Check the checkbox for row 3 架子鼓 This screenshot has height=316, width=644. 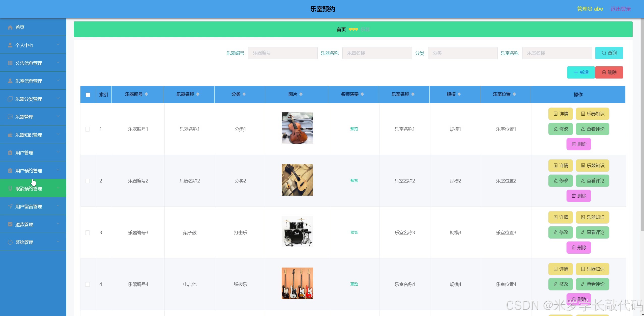[x=87, y=233]
